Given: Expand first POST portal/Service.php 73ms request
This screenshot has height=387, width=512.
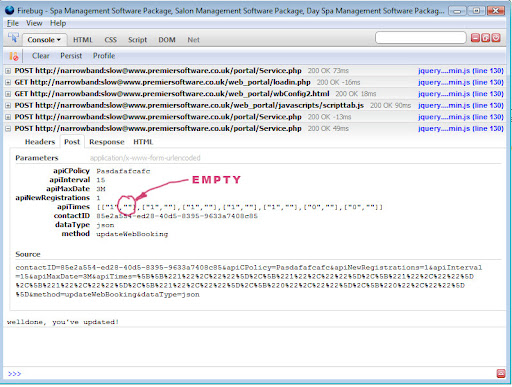Looking at the screenshot, I should click(x=8, y=71).
